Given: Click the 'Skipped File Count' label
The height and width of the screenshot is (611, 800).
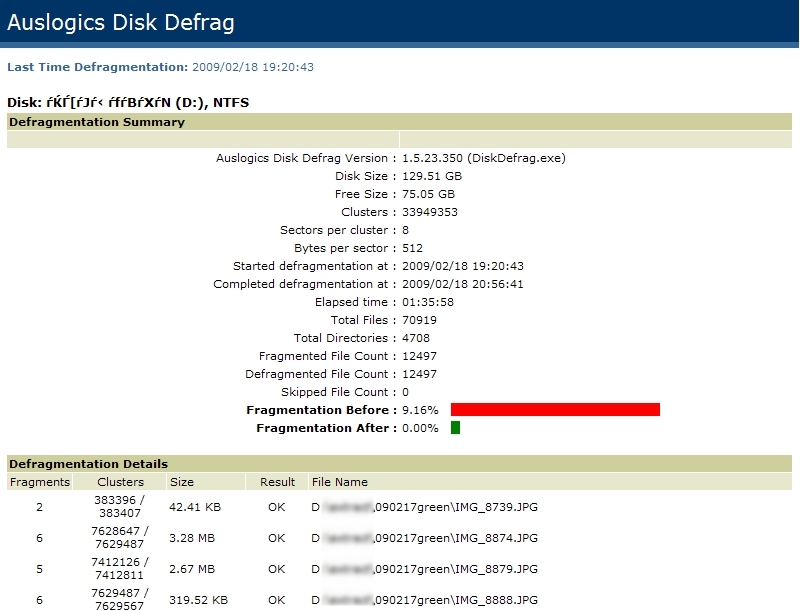Looking at the screenshot, I should coord(338,392).
